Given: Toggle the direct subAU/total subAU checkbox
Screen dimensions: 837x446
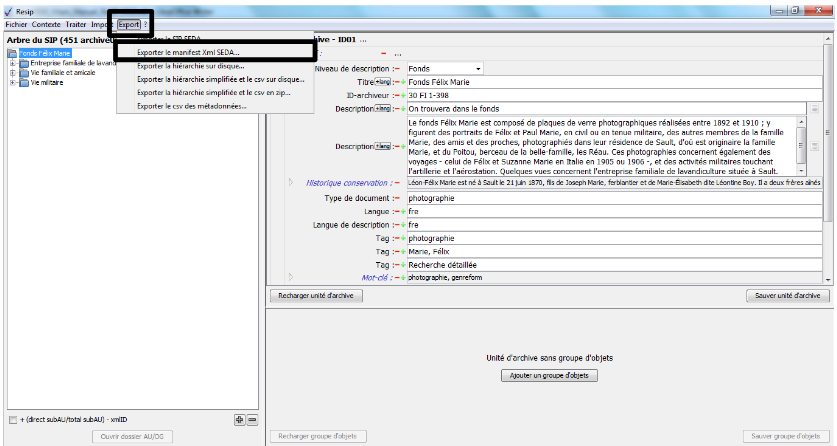Looking at the screenshot, I should 12,420.
